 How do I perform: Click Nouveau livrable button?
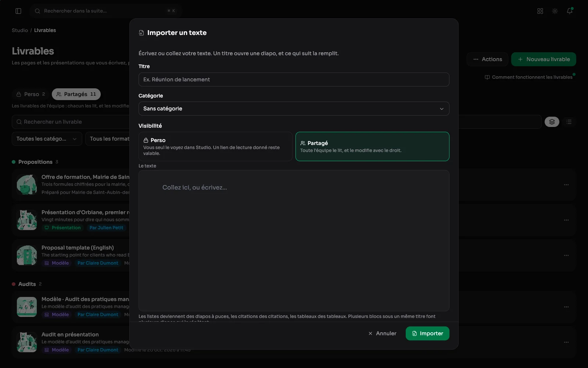pyautogui.click(x=544, y=59)
